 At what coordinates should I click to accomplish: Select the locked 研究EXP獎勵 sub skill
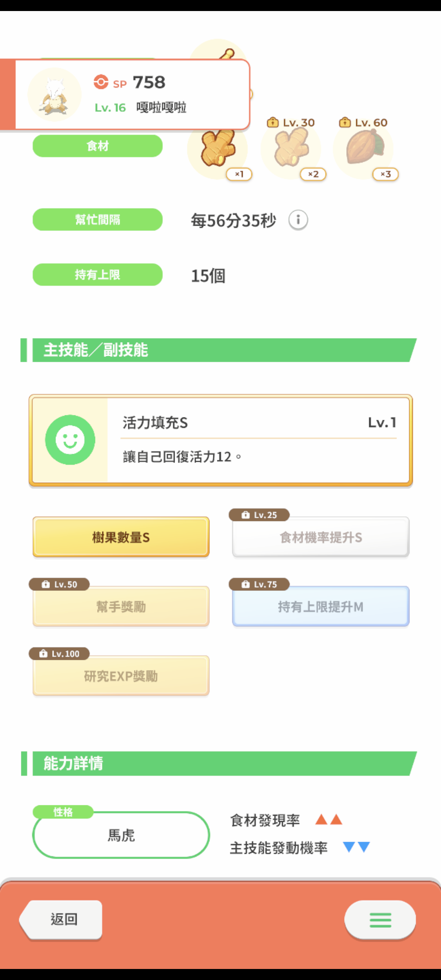coord(121,676)
